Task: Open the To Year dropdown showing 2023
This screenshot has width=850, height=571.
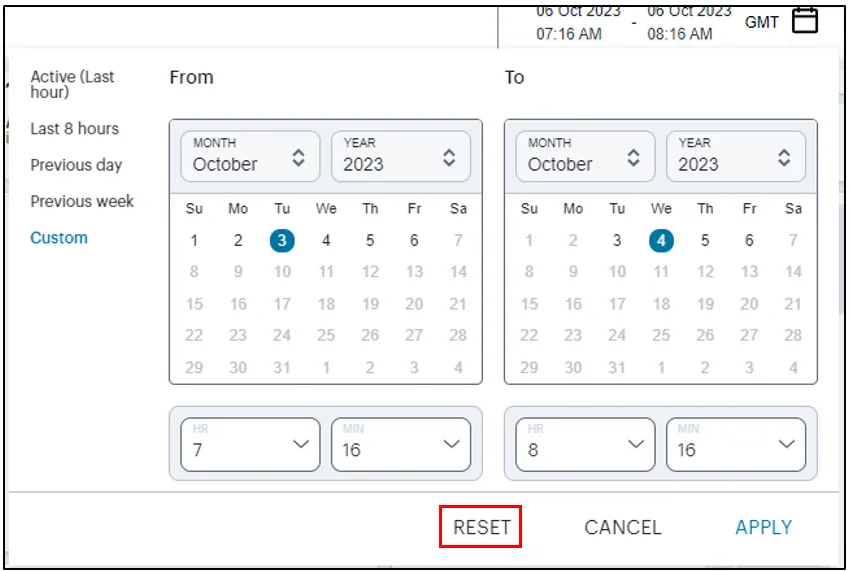Action: click(x=736, y=156)
